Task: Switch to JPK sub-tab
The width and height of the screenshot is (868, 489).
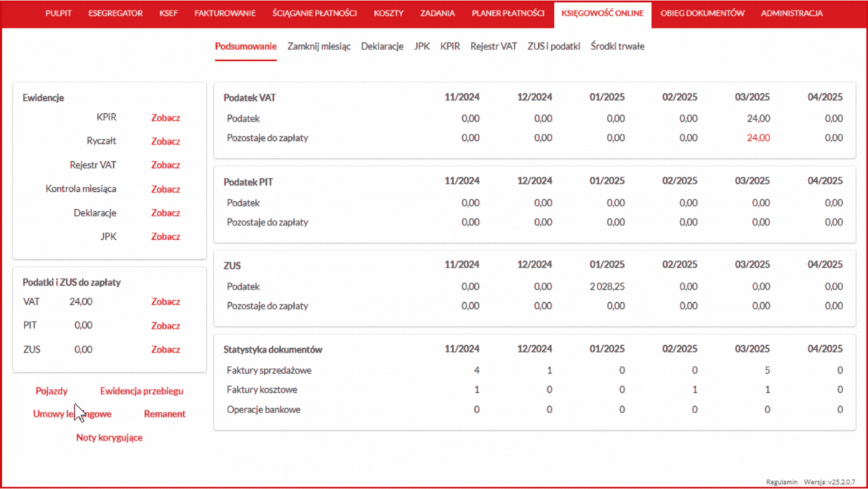Action: coord(422,47)
